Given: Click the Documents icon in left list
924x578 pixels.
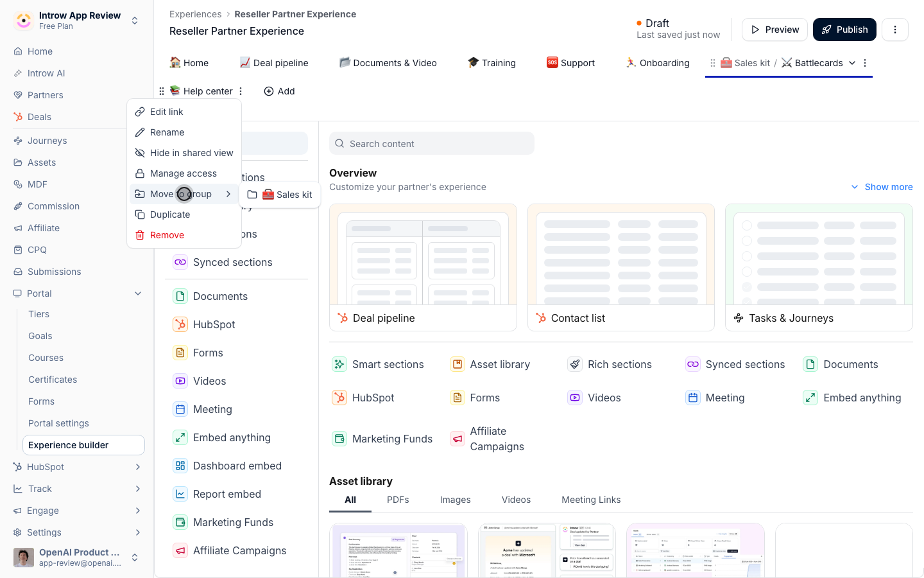Looking at the screenshot, I should [x=180, y=296].
